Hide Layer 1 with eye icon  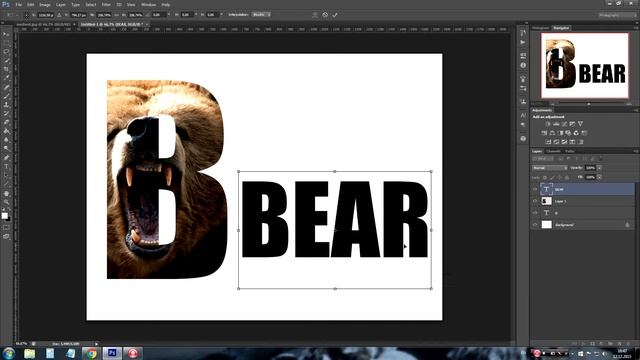click(x=535, y=201)
